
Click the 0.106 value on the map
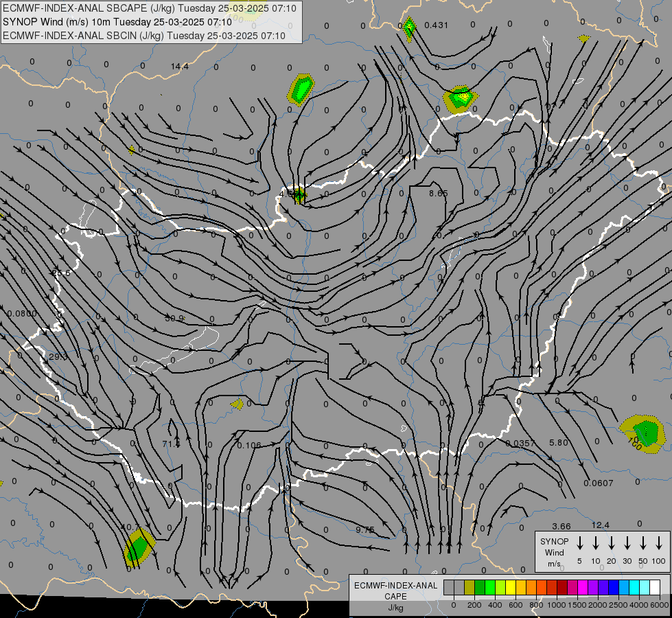pos(249,446)
